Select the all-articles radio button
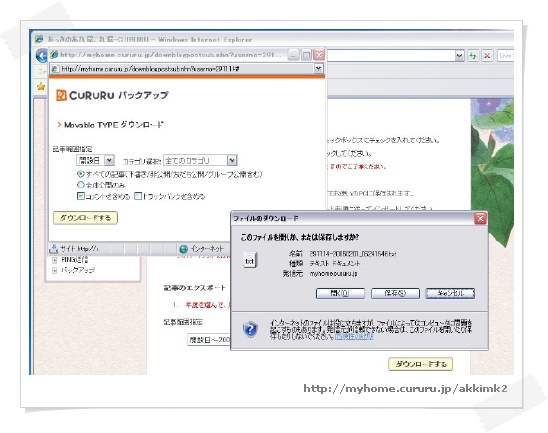548x433 pixels. (x=80, y=174)
